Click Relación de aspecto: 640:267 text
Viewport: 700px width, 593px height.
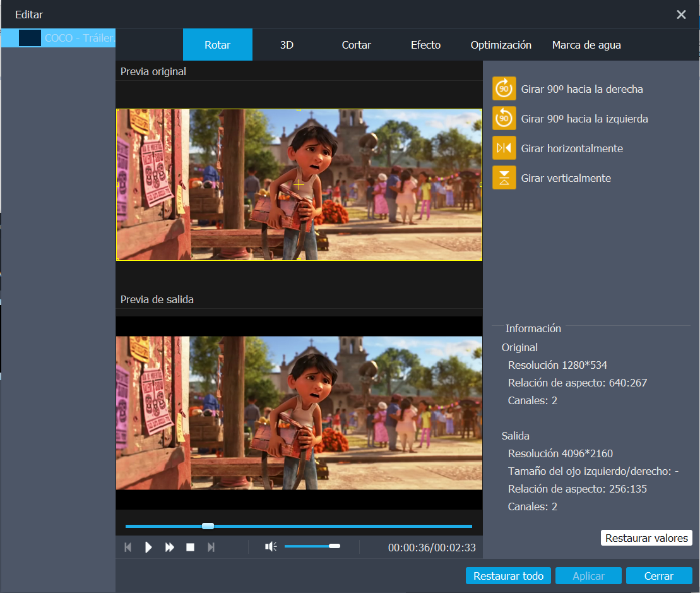click(x=578, y=383)
